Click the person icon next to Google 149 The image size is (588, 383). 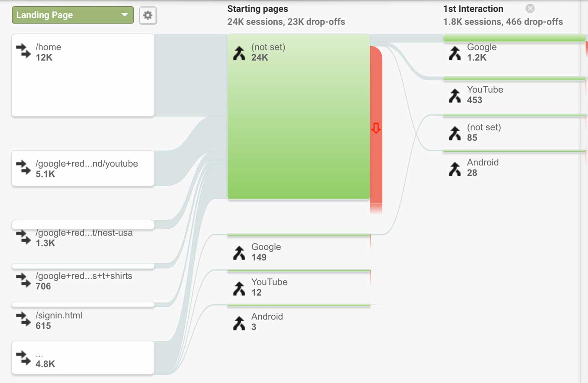[x=239, y=253]
